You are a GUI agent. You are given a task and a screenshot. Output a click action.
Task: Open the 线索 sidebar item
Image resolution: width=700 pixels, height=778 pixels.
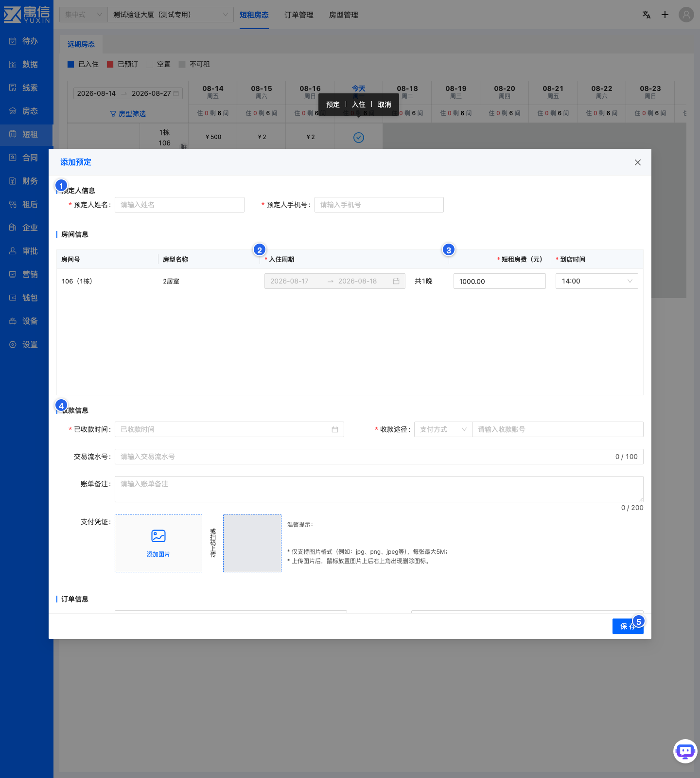pyautogui.click(x=26, y=88)
